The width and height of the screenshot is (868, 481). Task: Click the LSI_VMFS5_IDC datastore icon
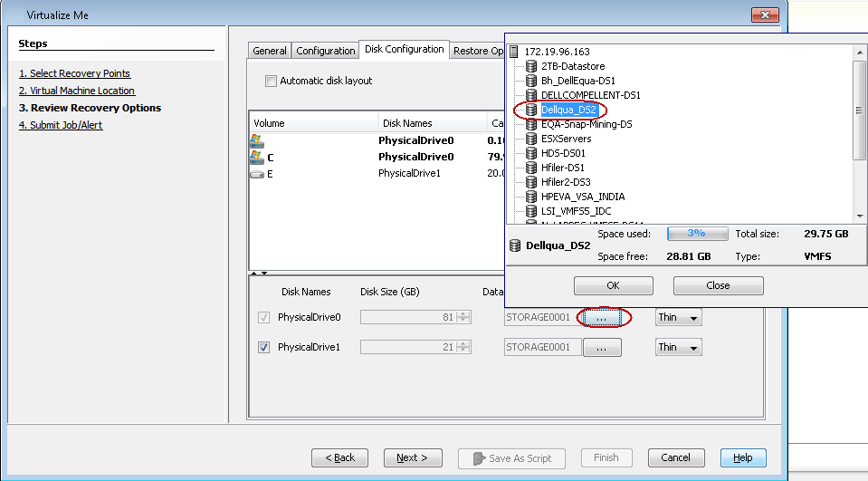531,211
